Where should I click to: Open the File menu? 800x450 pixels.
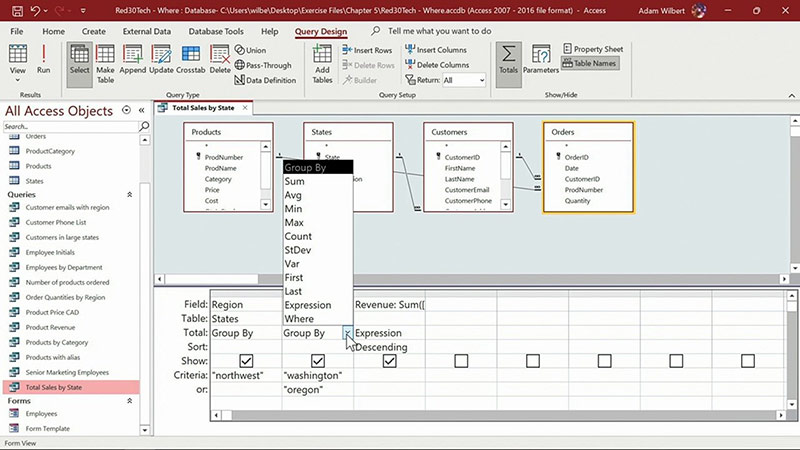[17, 31]
